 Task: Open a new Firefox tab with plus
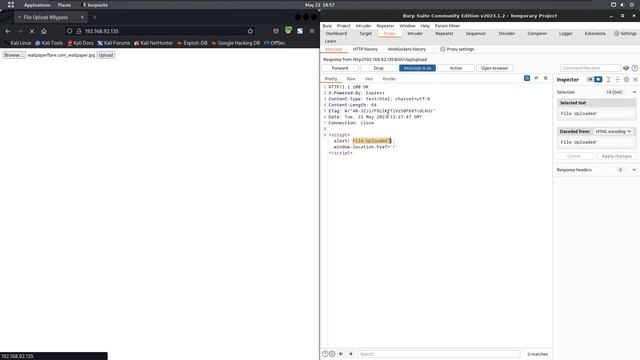pos(95,17)
